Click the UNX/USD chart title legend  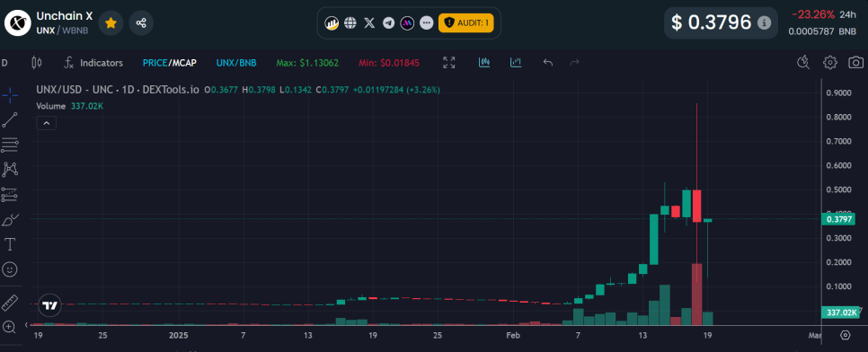tap(118, 90)
